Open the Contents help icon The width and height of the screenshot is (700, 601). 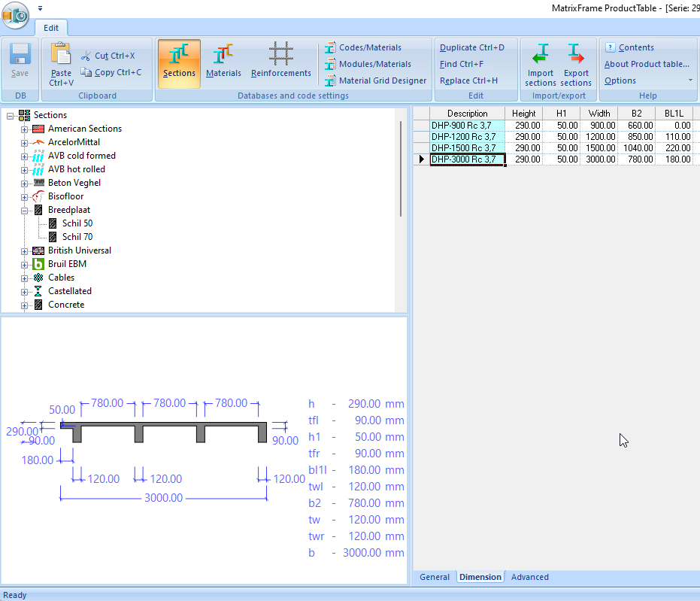(611, 47)
